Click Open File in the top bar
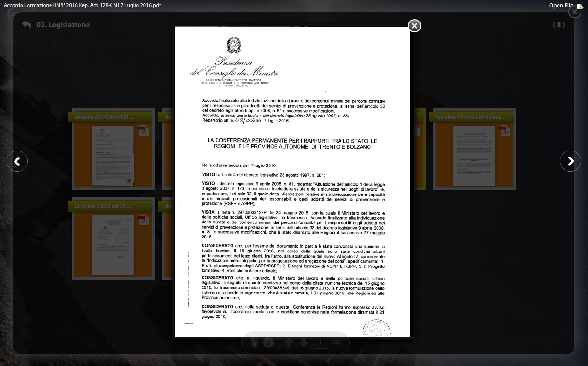The width and height of the screenshot is (588, 366). click(561, 6)
